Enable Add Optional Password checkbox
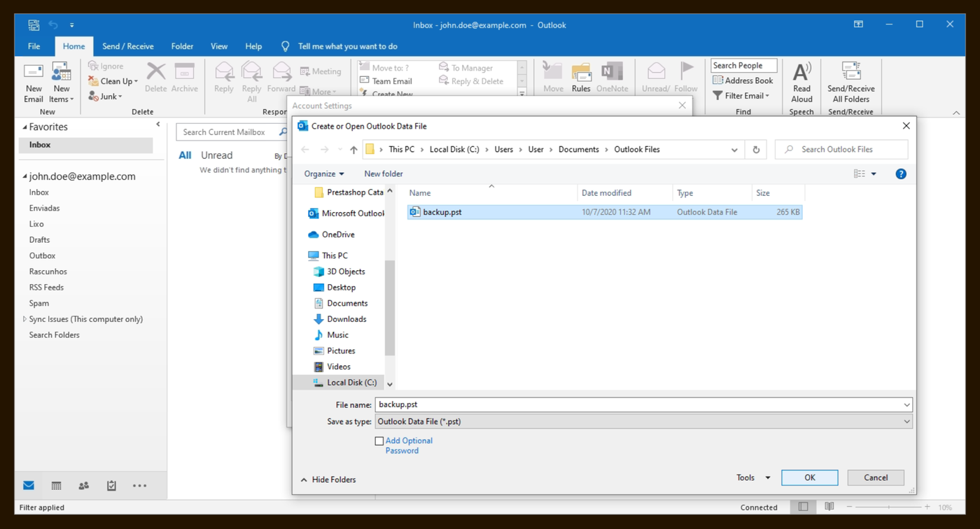The image size is (980, 529). click(379, 441)
